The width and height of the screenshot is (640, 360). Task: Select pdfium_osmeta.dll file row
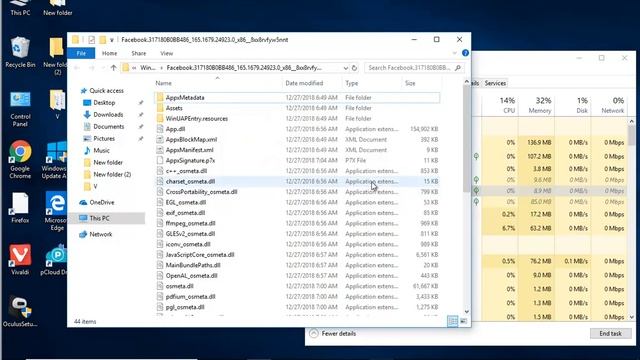point(297,297)
